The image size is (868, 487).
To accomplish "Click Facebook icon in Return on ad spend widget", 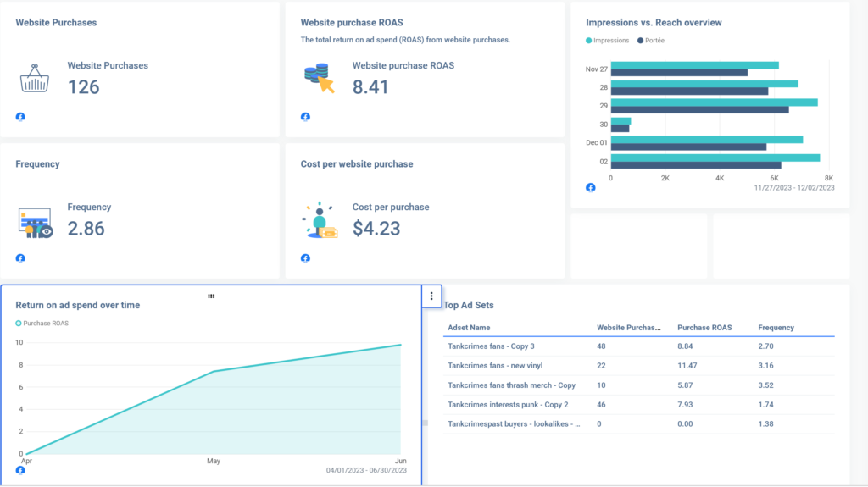I will (20, 470).
